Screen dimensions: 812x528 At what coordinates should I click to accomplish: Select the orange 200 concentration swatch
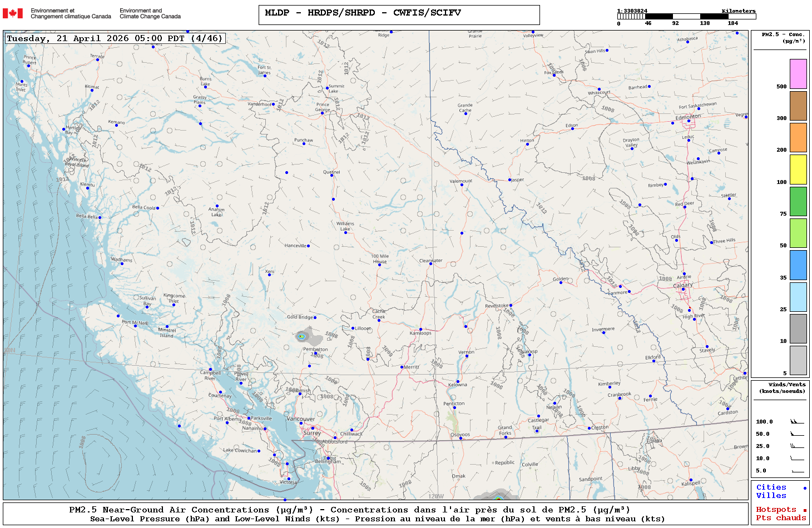coord(798,137)
